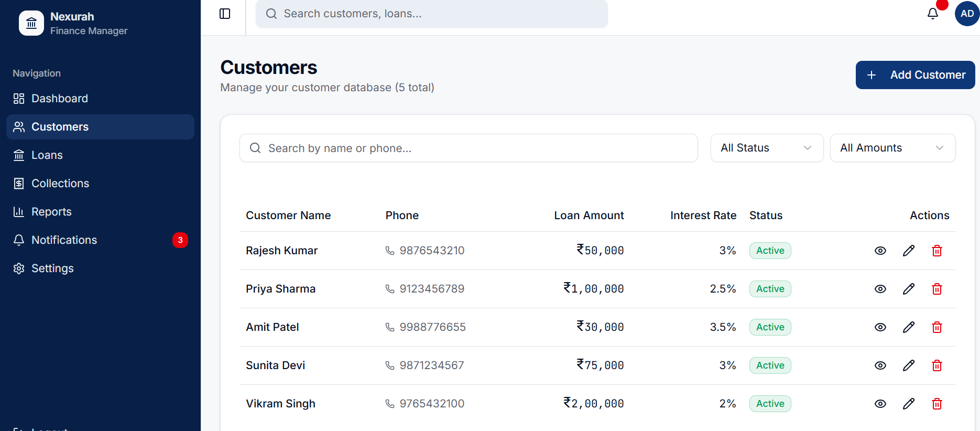Select Priya Sharma's Active status badge

pos(770,289)
